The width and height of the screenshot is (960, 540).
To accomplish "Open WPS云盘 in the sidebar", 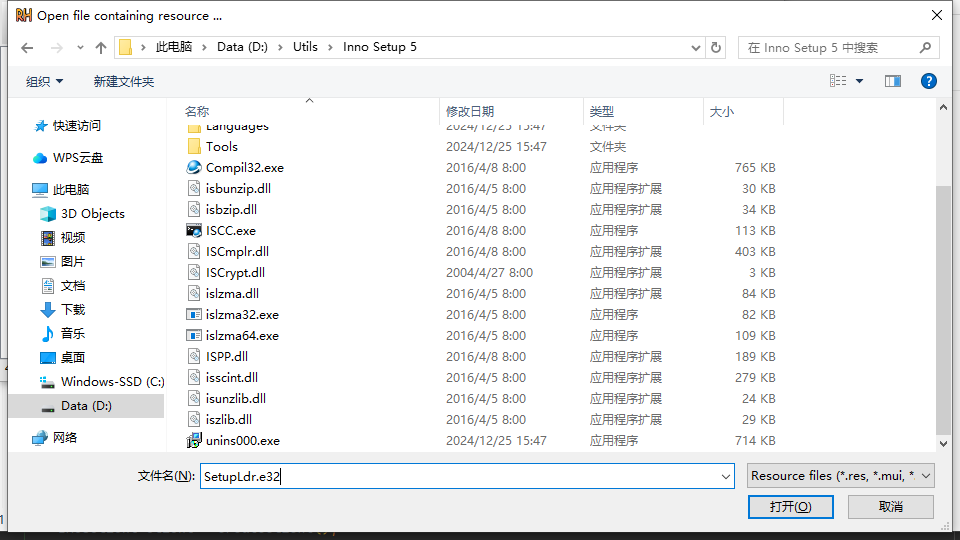I will coord(78,158).
